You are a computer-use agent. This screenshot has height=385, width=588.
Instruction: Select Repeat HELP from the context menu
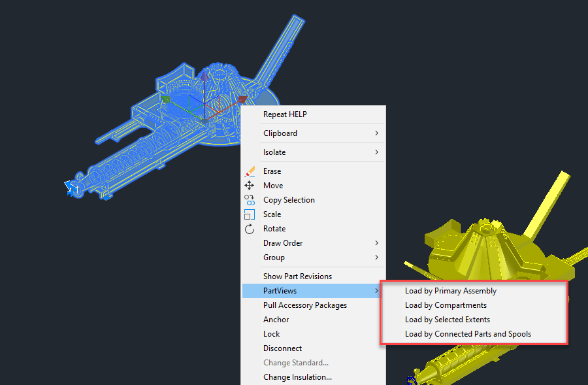(314, 114)
